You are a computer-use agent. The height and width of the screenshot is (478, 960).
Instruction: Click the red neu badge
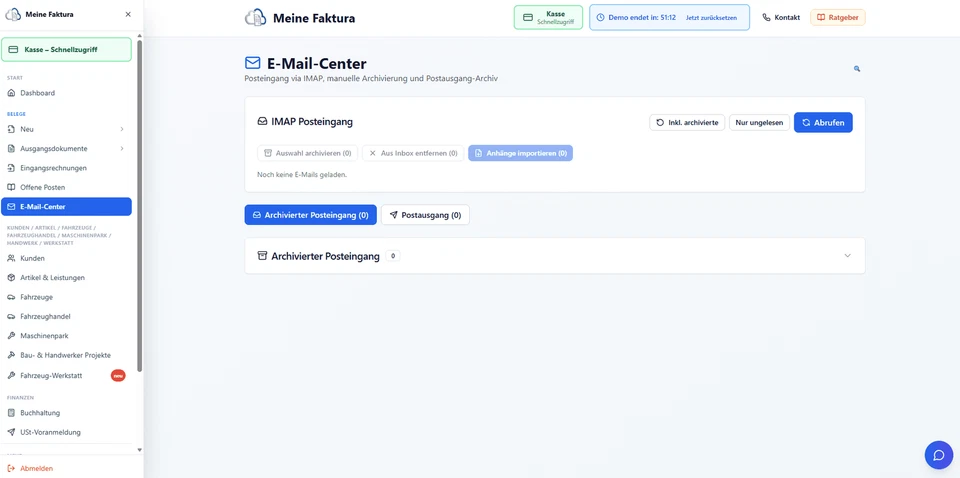click(x=118, y=375)
